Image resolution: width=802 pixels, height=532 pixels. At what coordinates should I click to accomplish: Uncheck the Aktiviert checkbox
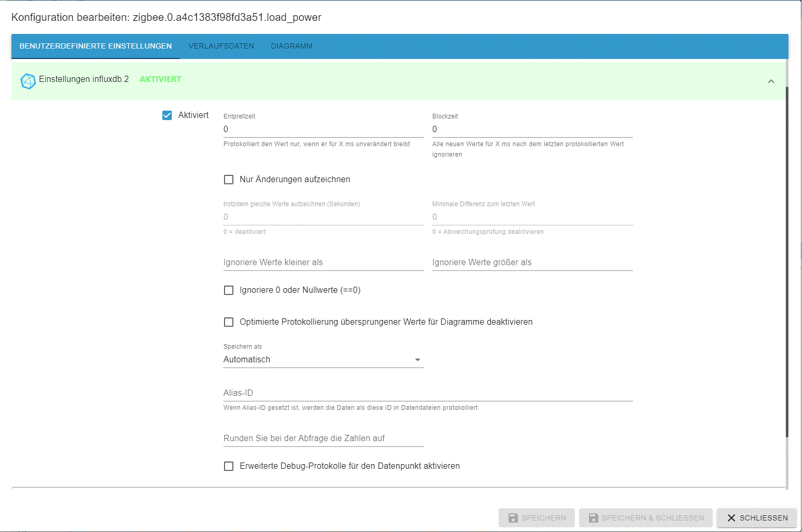[x=167, y=115]
